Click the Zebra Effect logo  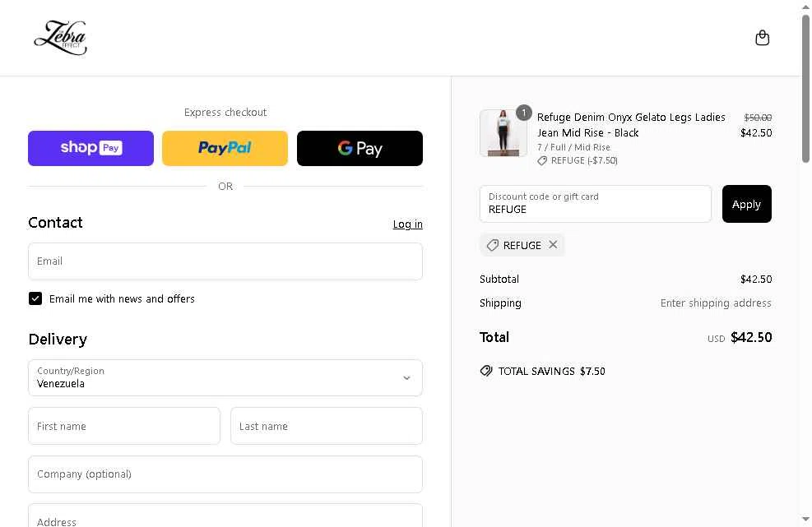[x=61, y=38]
